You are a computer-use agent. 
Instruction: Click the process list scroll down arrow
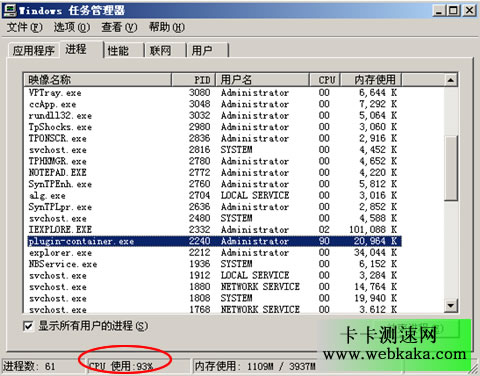click(450, 305)
